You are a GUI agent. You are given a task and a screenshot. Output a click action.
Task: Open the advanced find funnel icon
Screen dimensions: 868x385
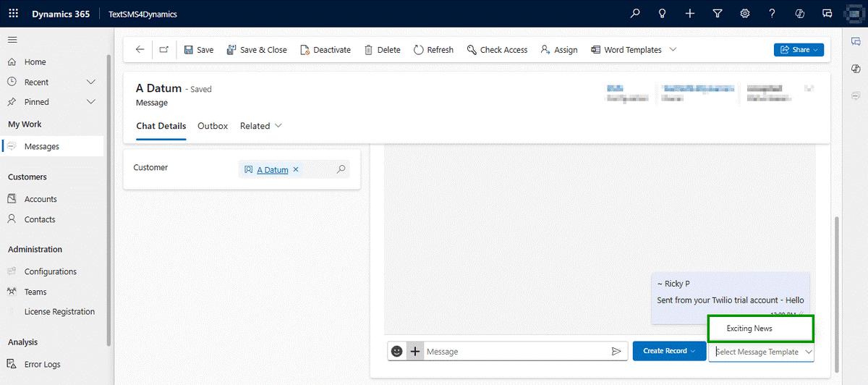coord(717,14)
